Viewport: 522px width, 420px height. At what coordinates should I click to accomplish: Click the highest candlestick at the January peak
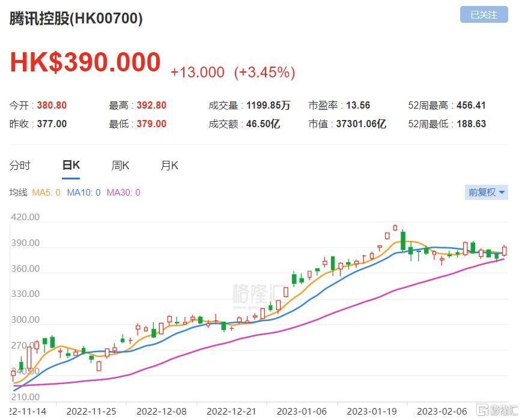coord(395,228)
